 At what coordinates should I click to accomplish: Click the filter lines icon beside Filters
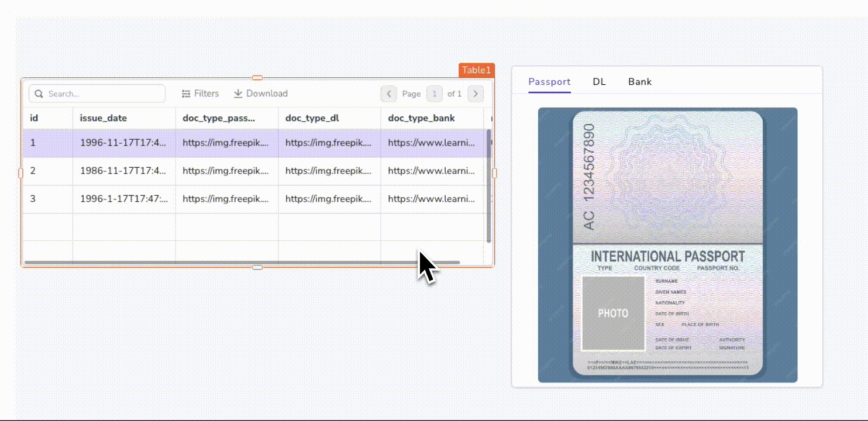tap(187, 94)
